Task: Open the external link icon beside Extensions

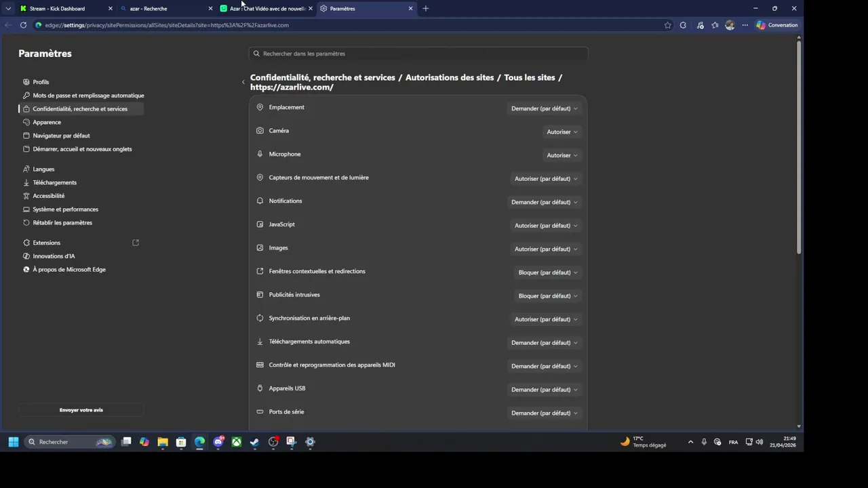Action: [x=136, y=243]
